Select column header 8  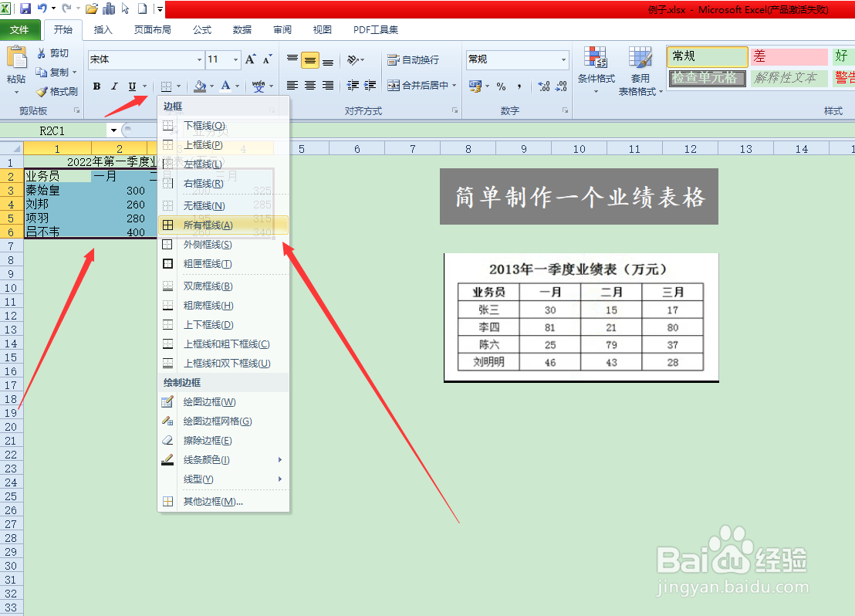468,149
